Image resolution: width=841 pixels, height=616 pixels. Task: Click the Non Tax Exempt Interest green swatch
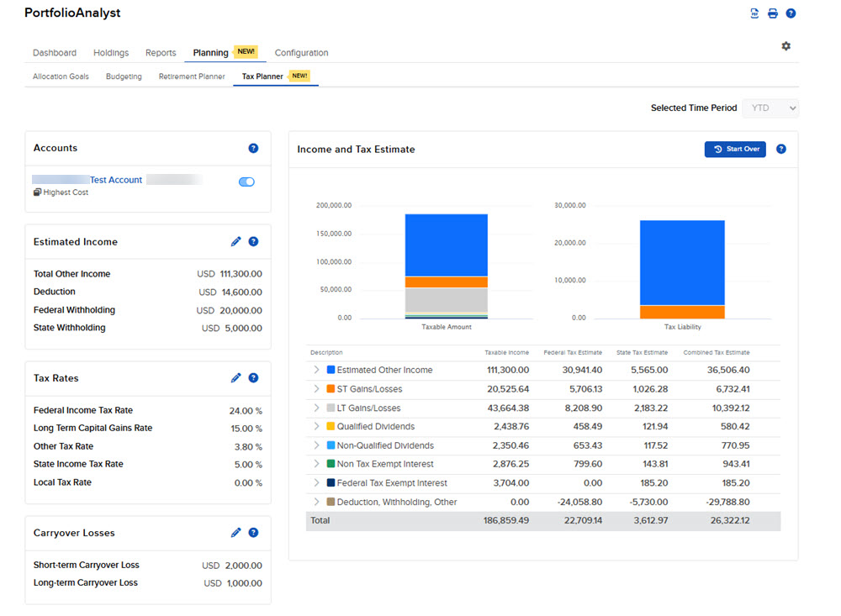(x=331, y=464)
